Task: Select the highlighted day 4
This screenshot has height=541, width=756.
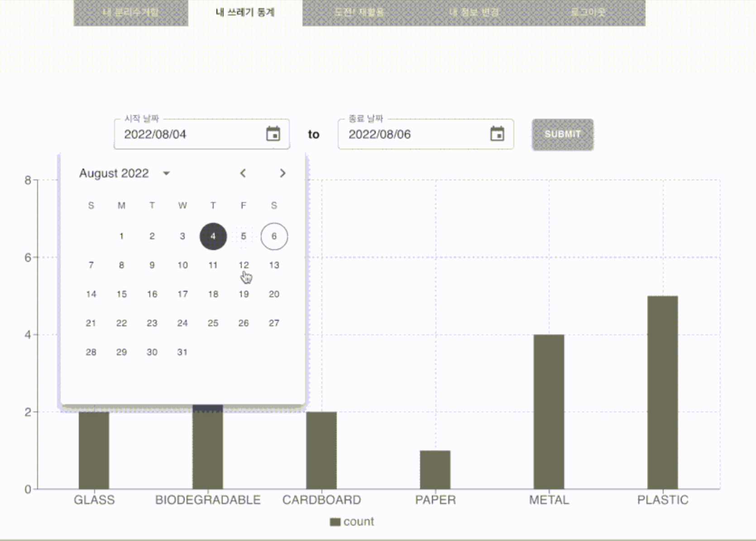Action: [213, 236]
